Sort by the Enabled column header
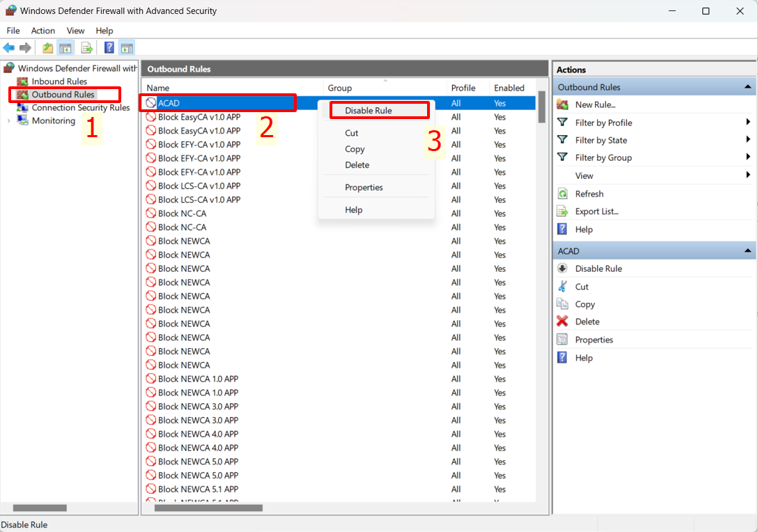This screenshot has height=532, width=758. pyautogui.click(x=513, y=88)
